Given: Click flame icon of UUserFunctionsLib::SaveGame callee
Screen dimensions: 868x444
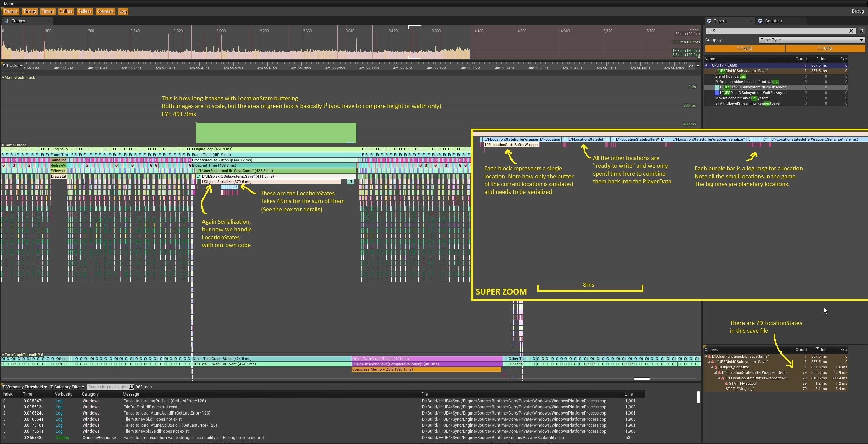Looking at the screenshot, I should point(710,357).
